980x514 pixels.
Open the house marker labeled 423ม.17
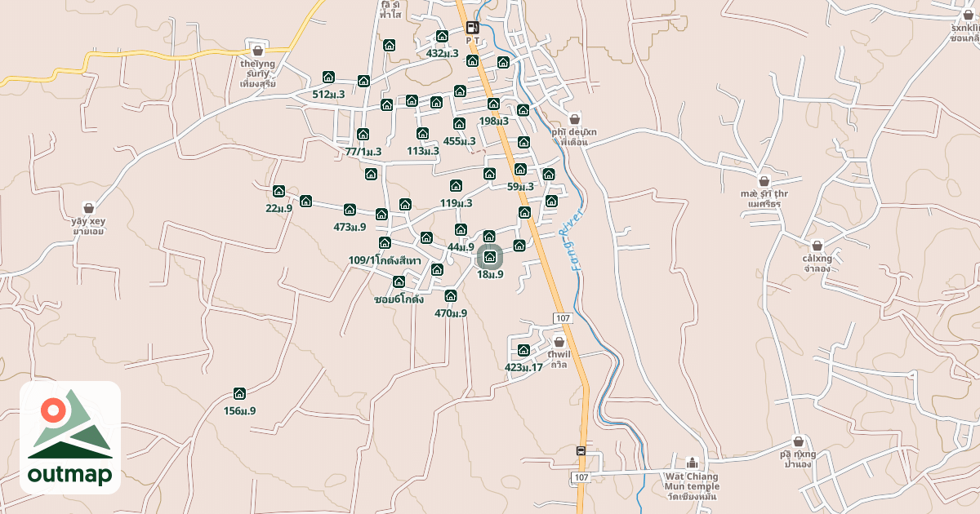[523, 350]
